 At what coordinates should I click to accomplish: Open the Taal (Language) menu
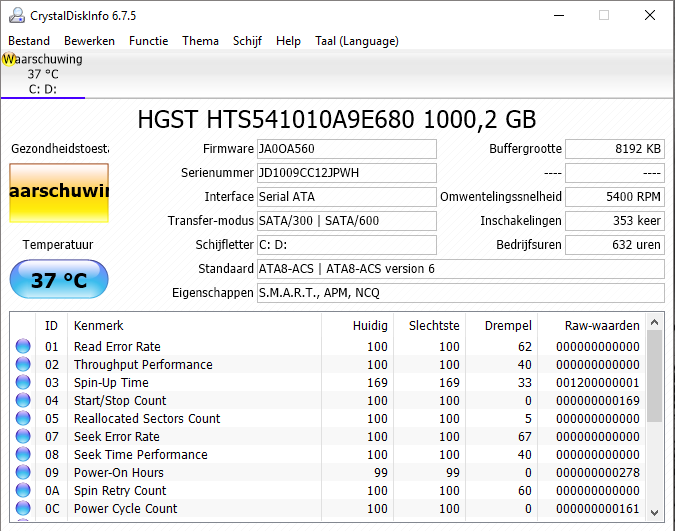356,41
